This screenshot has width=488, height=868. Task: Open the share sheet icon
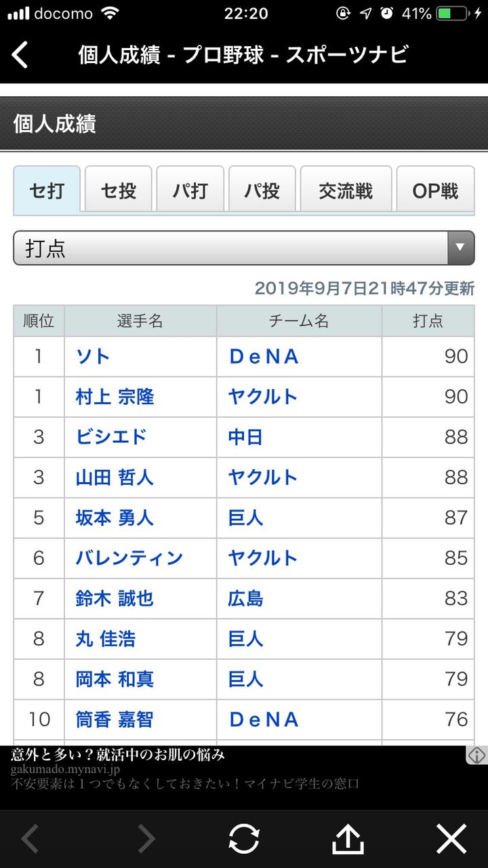[x=348, y=839]
